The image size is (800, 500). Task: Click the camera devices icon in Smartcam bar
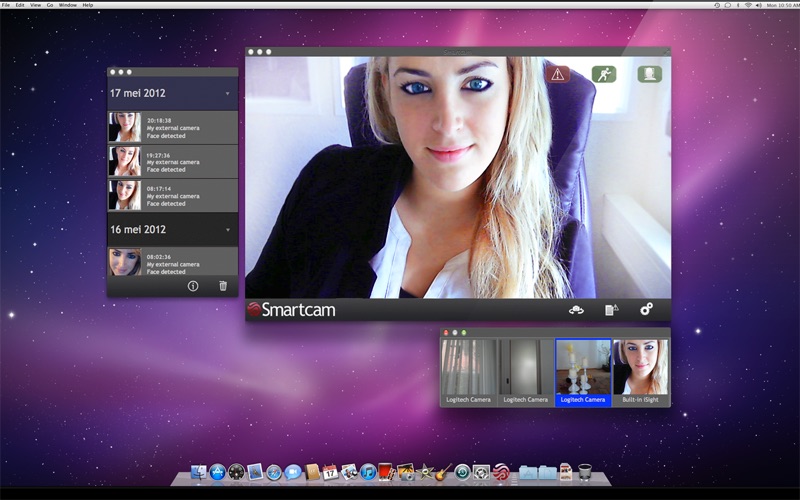[x=576, y=310]
